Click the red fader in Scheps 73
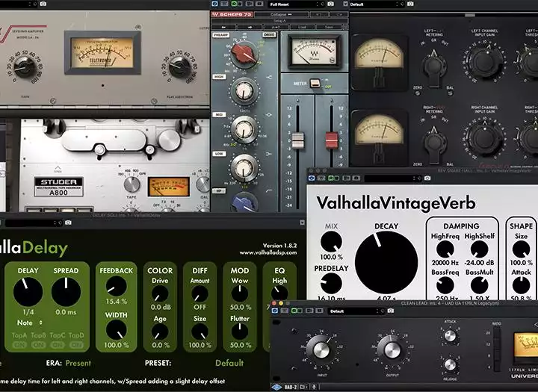Screen dimensions: 538x392 tap(331, 140)
